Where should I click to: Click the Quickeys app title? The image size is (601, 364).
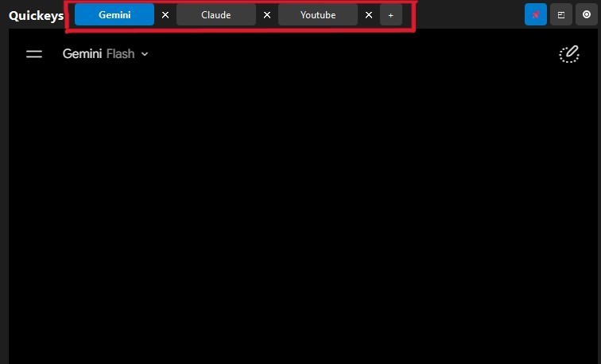click(36, 15)
